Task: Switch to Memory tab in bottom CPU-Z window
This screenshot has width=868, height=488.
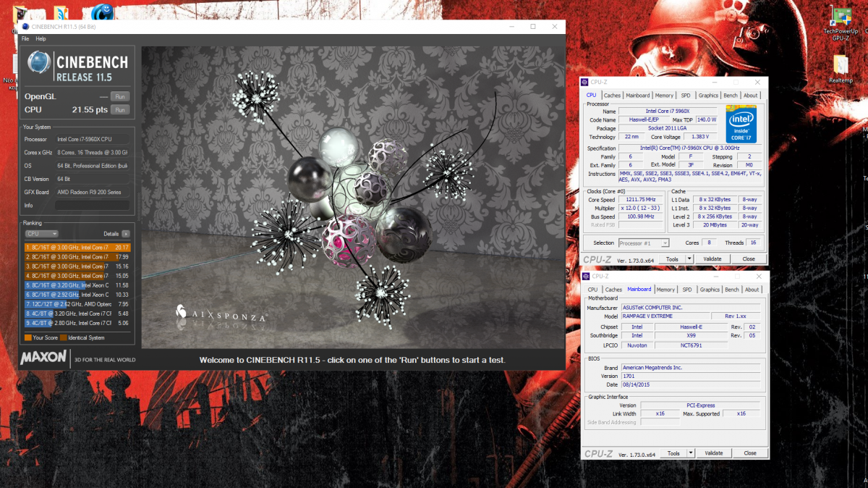Action: pos(665,290)
